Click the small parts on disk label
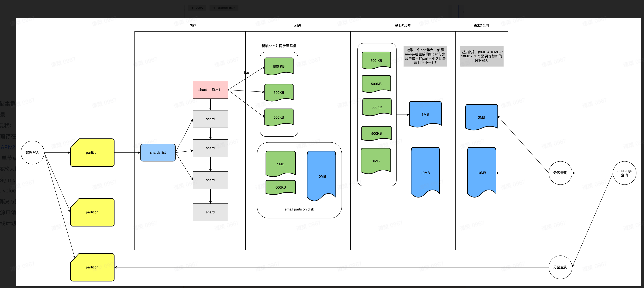Viewport: 644px width, 288px height. [x=299, y=209]
